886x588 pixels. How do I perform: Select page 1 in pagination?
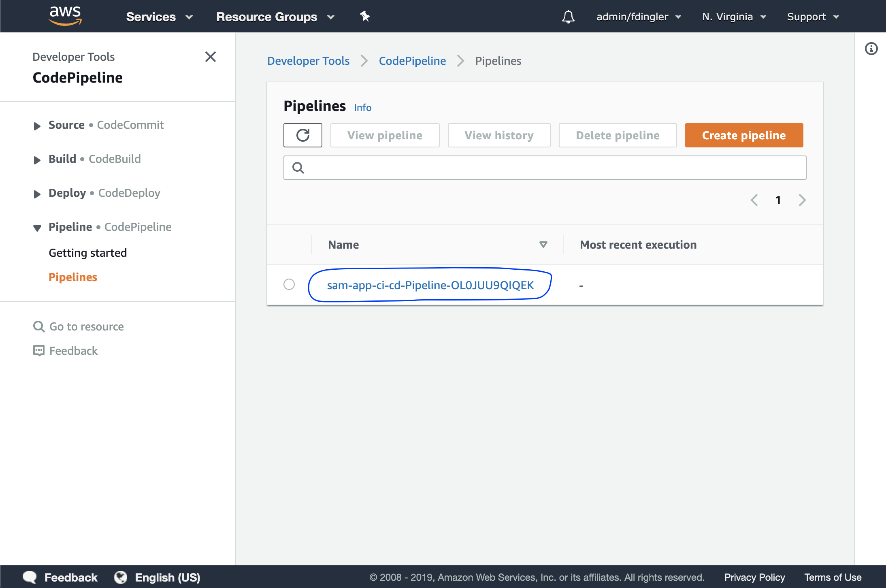click(778, 200)
